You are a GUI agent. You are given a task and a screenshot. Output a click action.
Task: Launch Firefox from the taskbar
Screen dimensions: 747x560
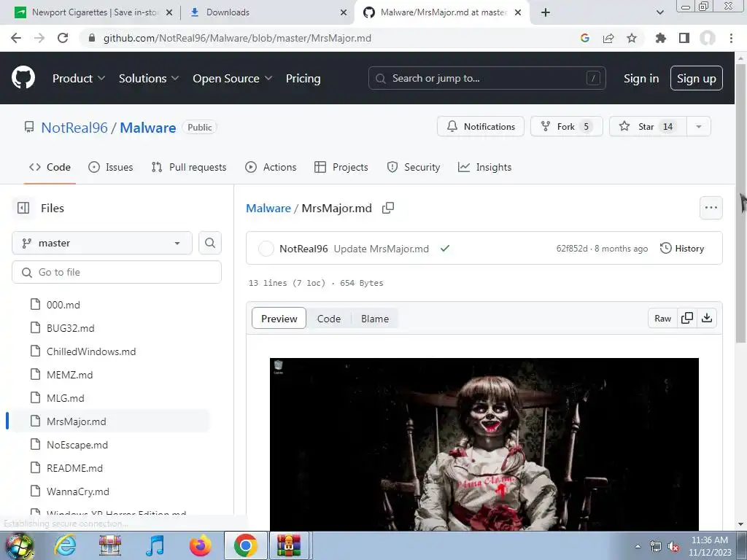pos(201,545)
